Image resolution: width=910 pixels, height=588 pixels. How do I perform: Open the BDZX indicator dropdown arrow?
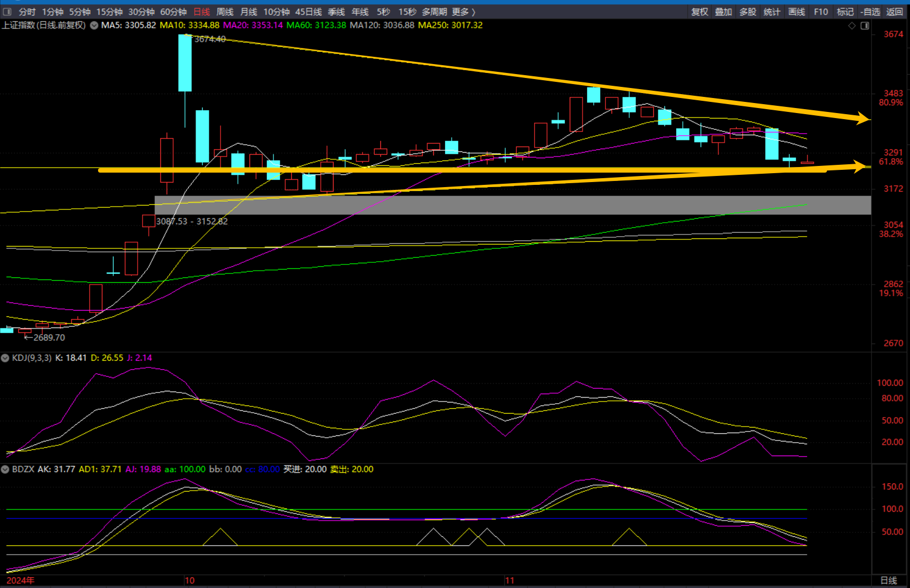6,469
